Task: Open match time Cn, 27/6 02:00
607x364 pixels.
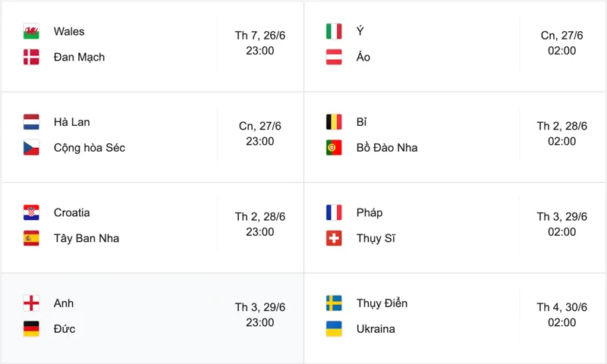Action: [561, 43]
